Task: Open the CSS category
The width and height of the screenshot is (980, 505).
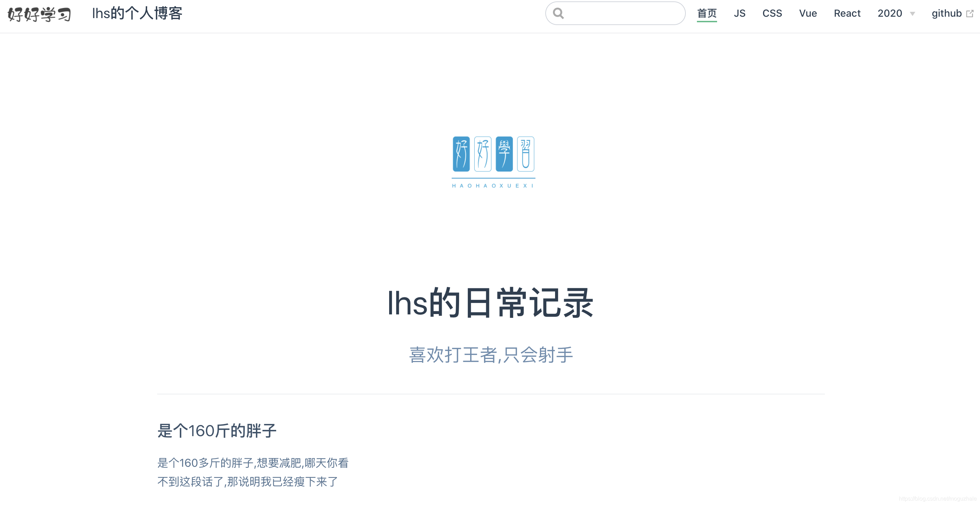Action: pyautogui.click(x=772, y=13)
